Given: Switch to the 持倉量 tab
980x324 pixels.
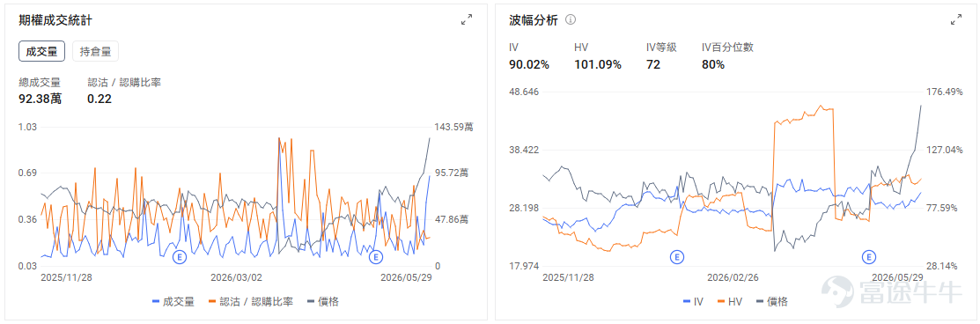Looking at the screenshot, I should pos(96,51).
